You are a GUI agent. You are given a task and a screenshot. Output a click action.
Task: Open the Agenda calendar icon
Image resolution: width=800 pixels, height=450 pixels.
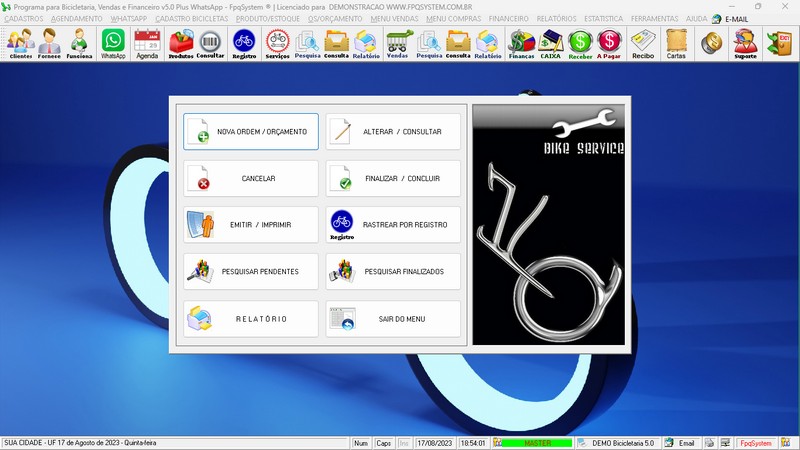pyautogui.click(x=147, y=43)
